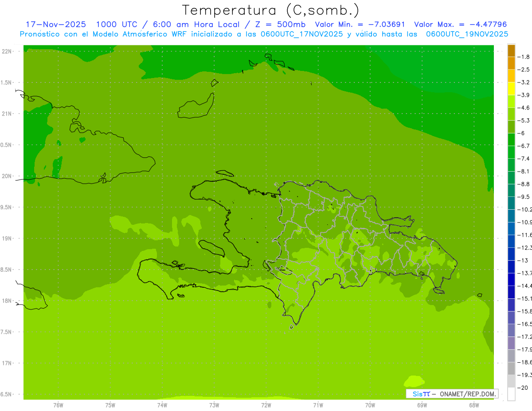532x411 pixels.
Task: Click the colorbar label "-6.7"
Action: click(524, 146)
